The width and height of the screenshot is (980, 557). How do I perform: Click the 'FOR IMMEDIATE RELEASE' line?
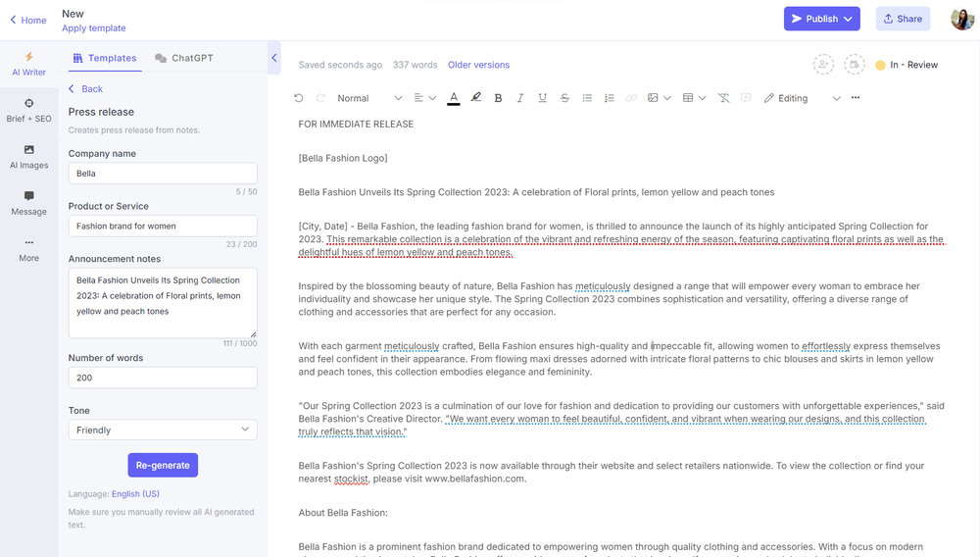tap(356, 125)
